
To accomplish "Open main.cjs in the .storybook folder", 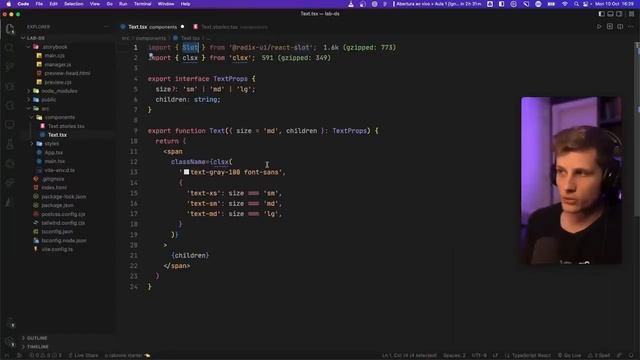I will [x=54, y=56].
